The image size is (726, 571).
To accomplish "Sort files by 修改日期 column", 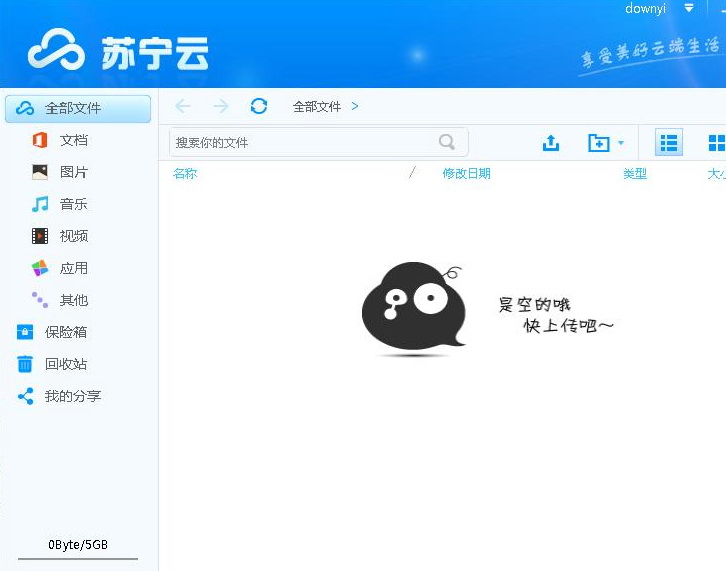I will click(x=466, y=174).
